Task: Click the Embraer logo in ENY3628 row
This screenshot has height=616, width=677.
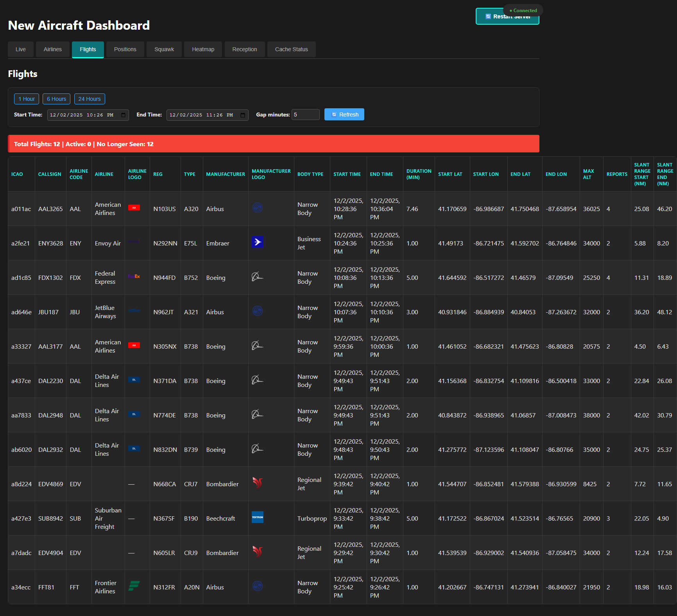Action: tap(257, 242)
